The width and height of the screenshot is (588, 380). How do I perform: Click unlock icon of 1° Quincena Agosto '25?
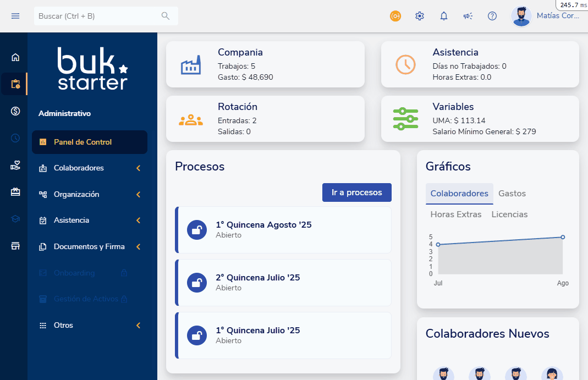pyautogui.click(x=197, y=230)
